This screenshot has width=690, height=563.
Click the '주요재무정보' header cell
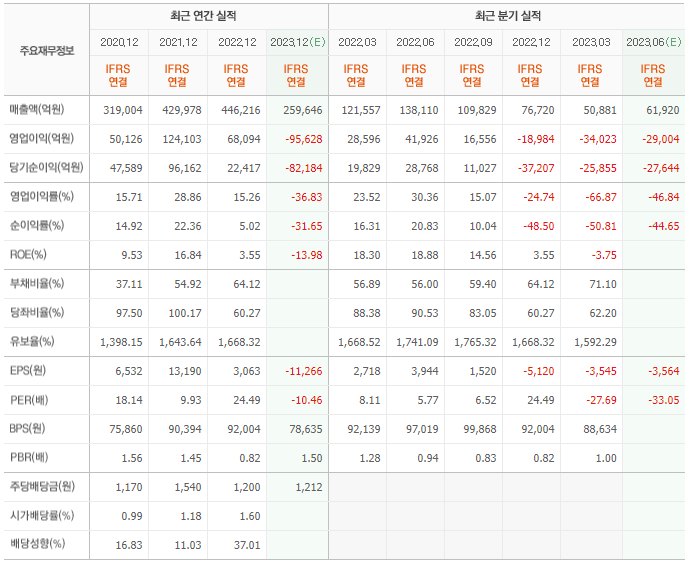tap(47, 51)
